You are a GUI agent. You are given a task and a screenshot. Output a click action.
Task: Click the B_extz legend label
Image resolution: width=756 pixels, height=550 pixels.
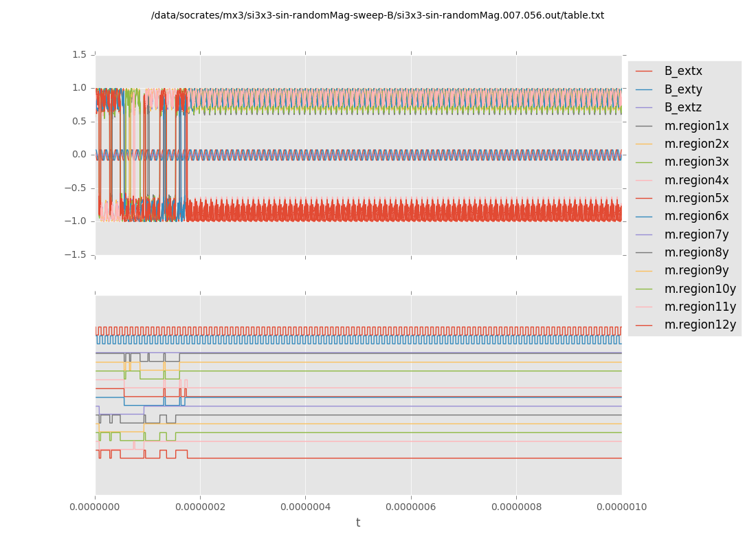pos(682,107)
